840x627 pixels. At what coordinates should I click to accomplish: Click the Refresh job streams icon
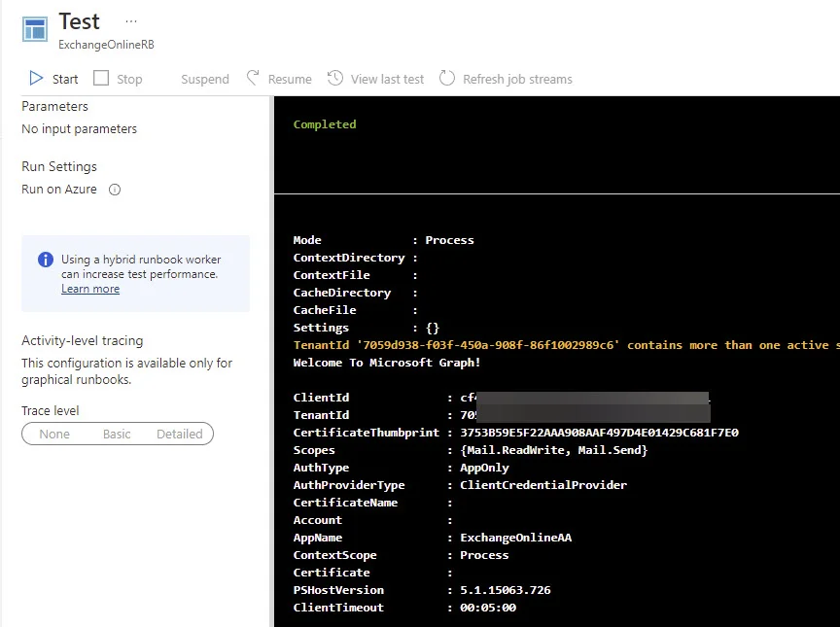pos(447,78)
